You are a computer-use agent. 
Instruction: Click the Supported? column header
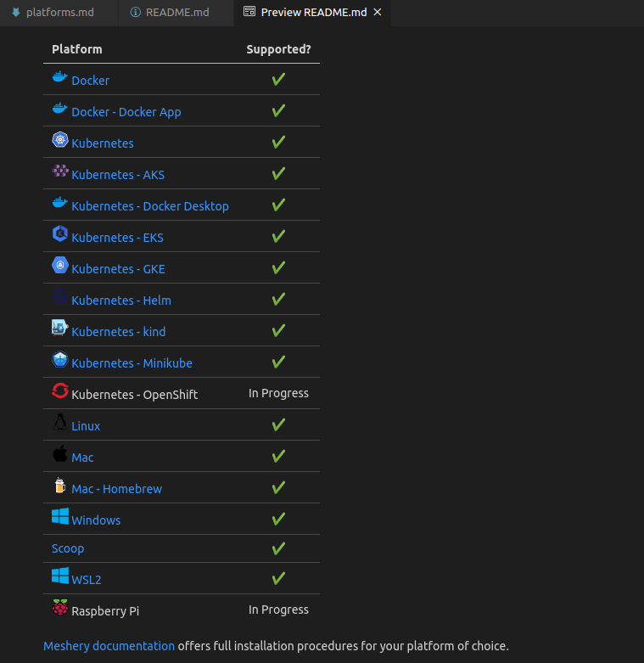278,49
